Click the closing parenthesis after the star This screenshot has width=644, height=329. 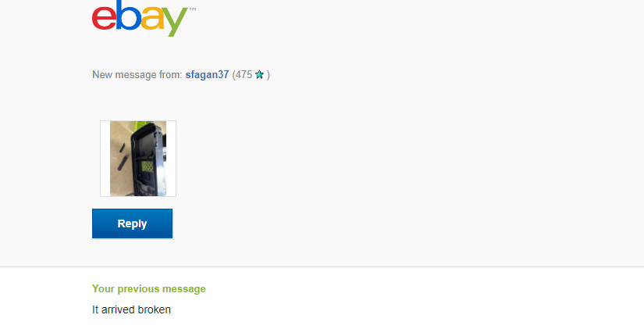coord(269,75)
